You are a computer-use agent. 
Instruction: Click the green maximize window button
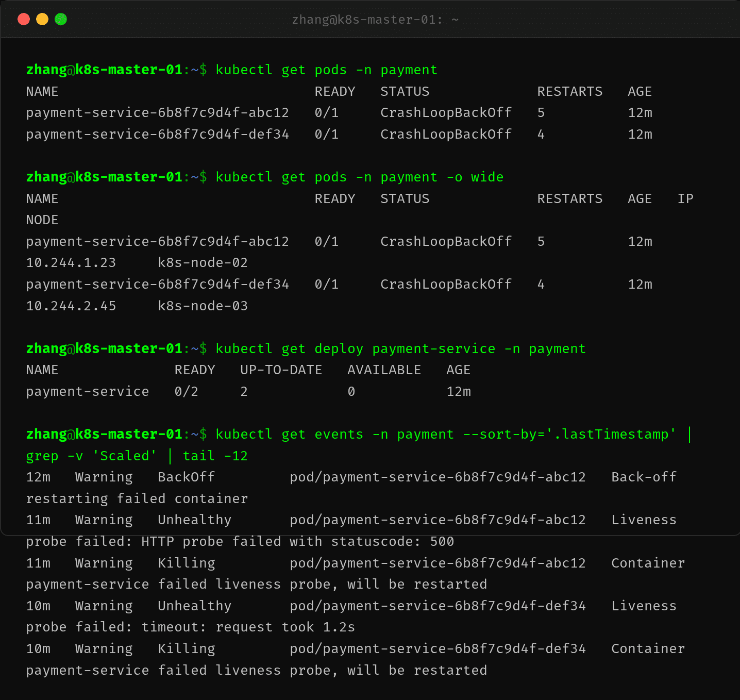tap(61, 19)
